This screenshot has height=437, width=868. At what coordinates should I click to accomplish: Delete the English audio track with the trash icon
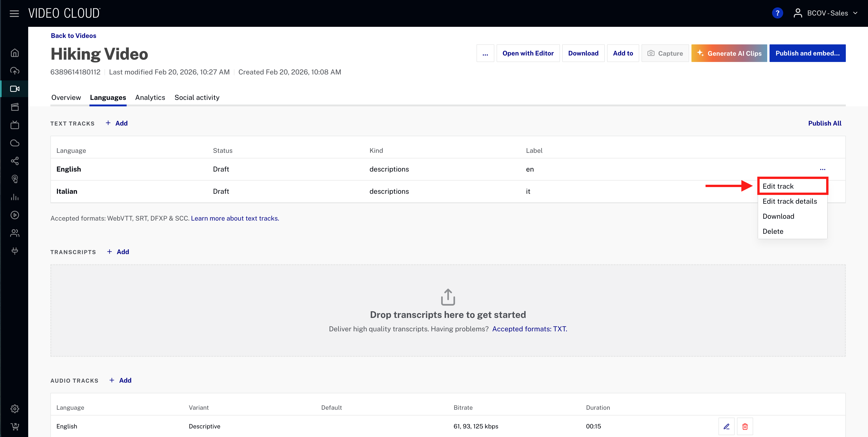[745, 426]
